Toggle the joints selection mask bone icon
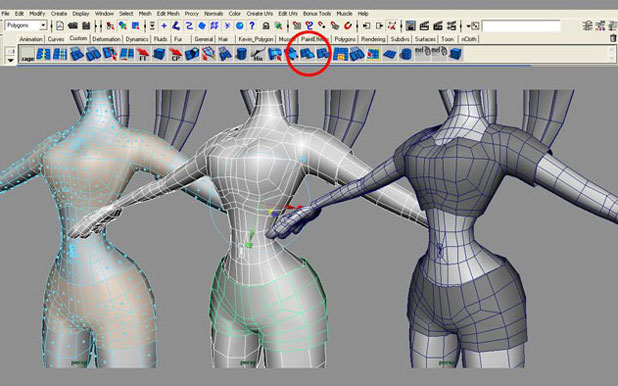Viewport: 618px width, 386px height. (177, 26)
